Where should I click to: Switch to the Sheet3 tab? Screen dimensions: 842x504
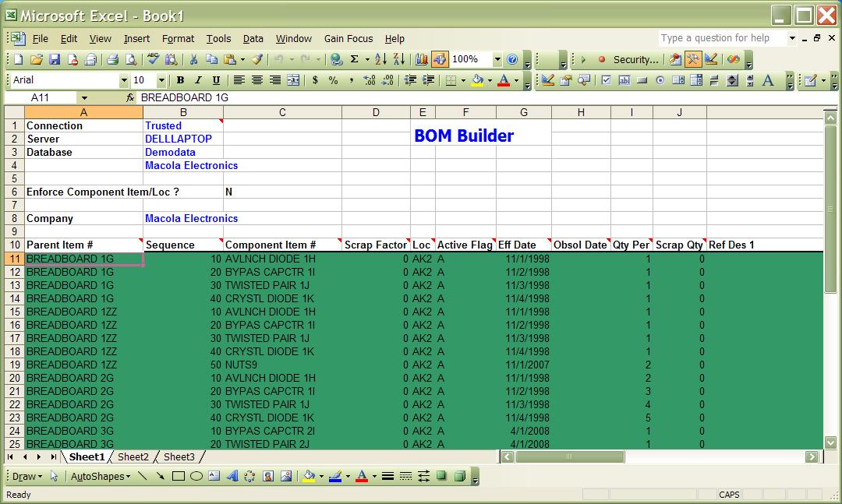click(x=179, y=457)
